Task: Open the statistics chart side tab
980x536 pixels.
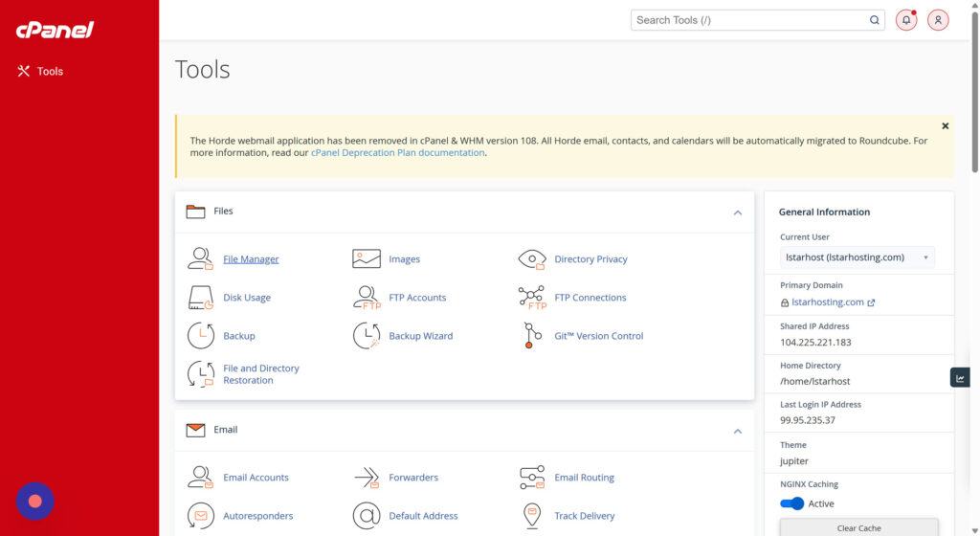Action: (x=960, y=378)
